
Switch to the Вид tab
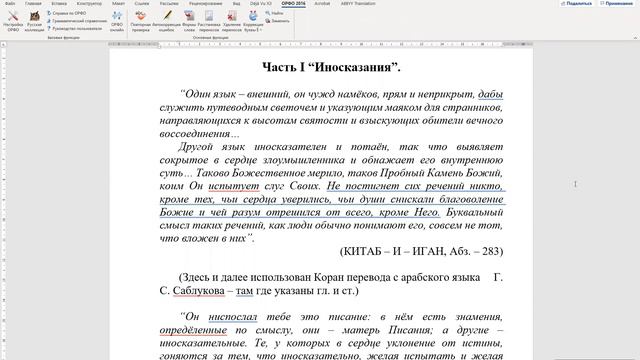pyautogui.click(x=236, y=3)
